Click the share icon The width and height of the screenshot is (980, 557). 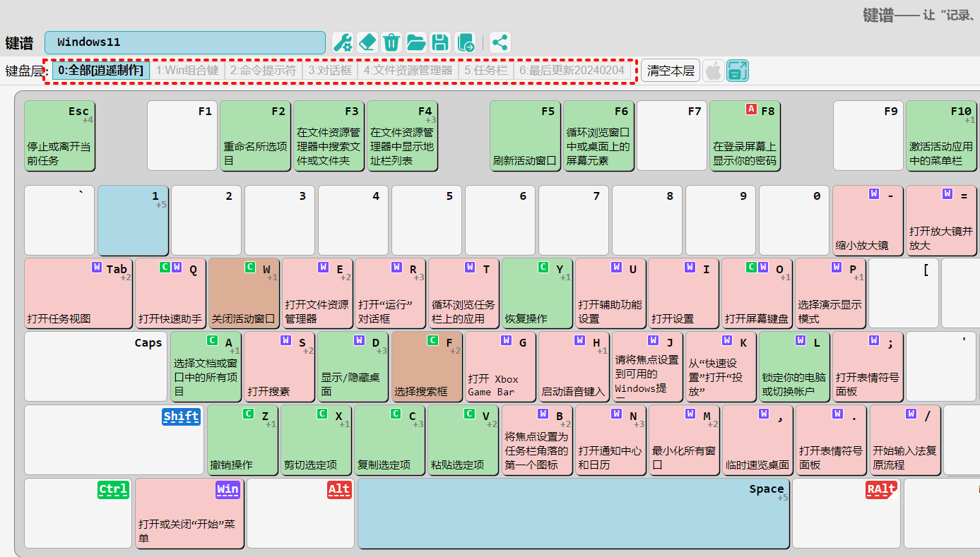pos(500,42)
